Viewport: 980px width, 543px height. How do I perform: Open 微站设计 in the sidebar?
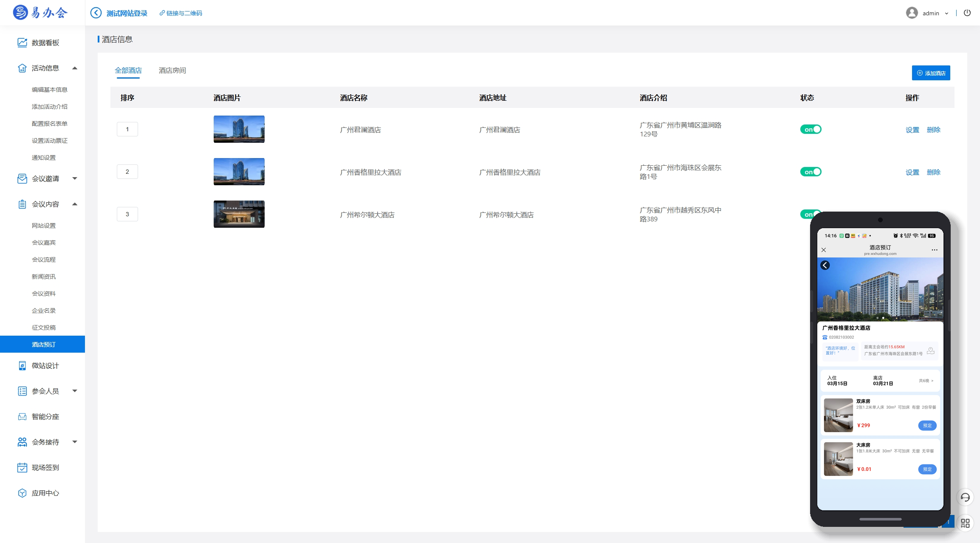coord(45,365)
